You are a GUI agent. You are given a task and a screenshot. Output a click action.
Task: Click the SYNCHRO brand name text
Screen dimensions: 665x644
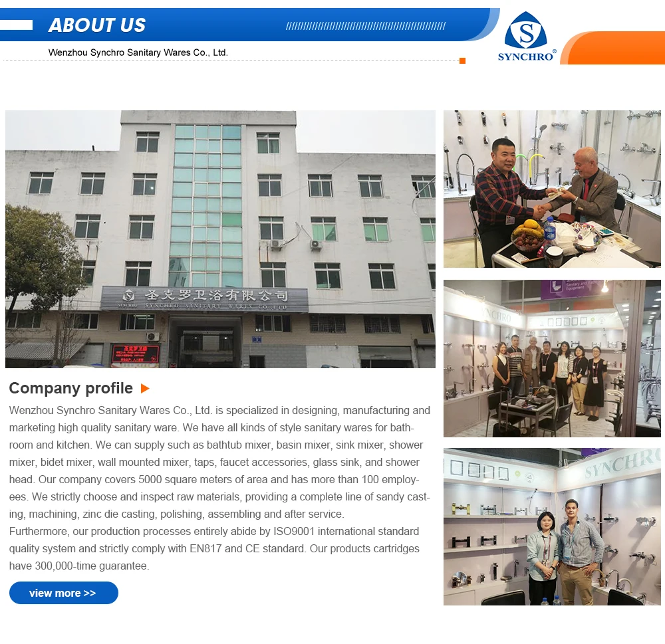pos(526,56)
